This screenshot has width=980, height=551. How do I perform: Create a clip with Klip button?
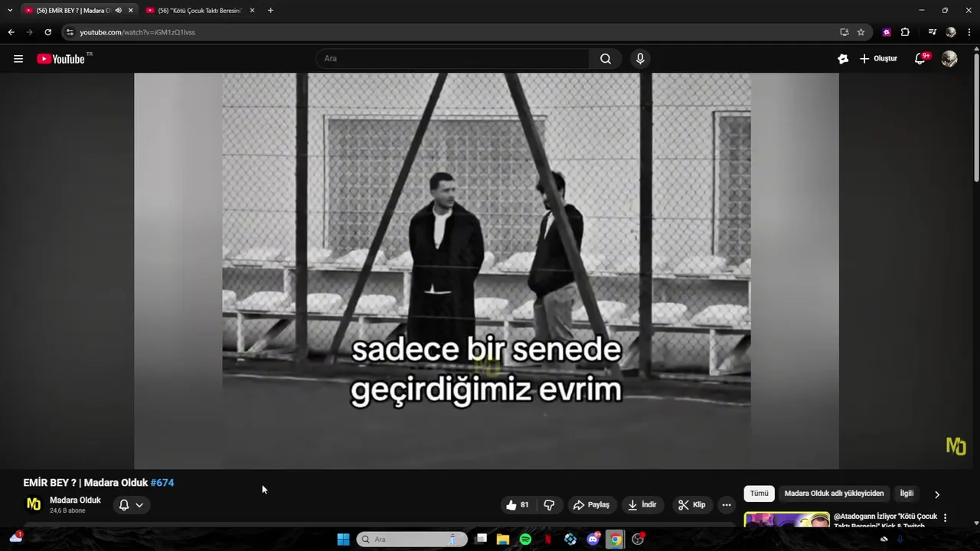click(691, 505)
